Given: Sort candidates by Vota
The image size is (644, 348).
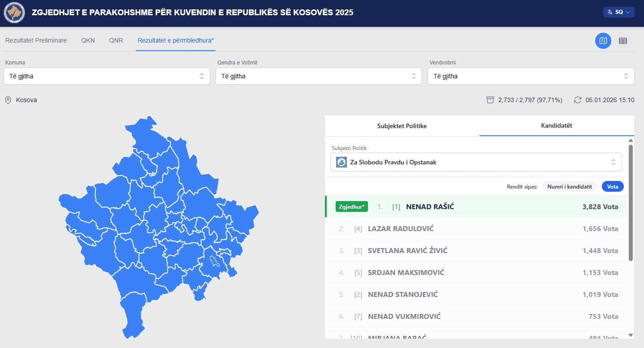Looking at the screenshot, I should click(x=612, y=187).
